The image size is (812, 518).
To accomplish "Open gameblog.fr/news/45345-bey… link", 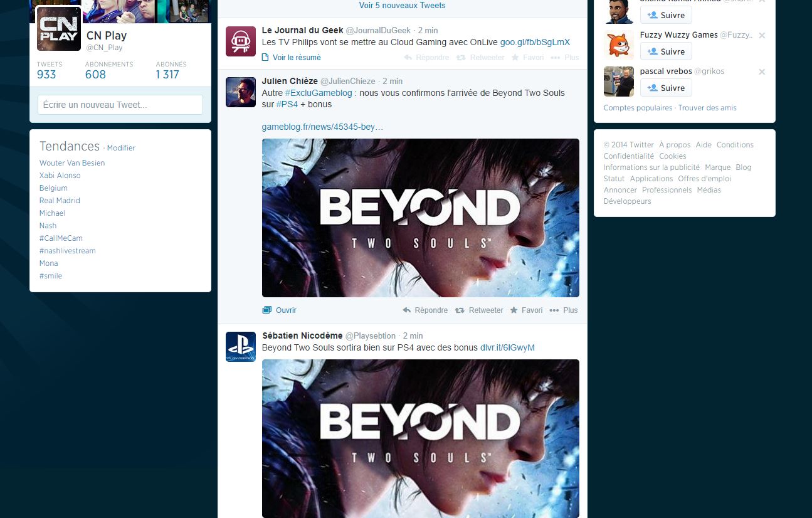I will (322, 127).
